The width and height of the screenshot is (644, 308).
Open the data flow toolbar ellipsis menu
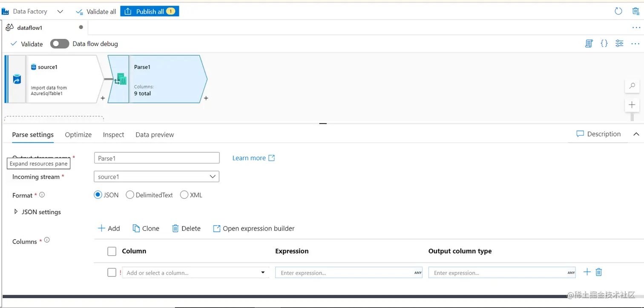[635, 44]
